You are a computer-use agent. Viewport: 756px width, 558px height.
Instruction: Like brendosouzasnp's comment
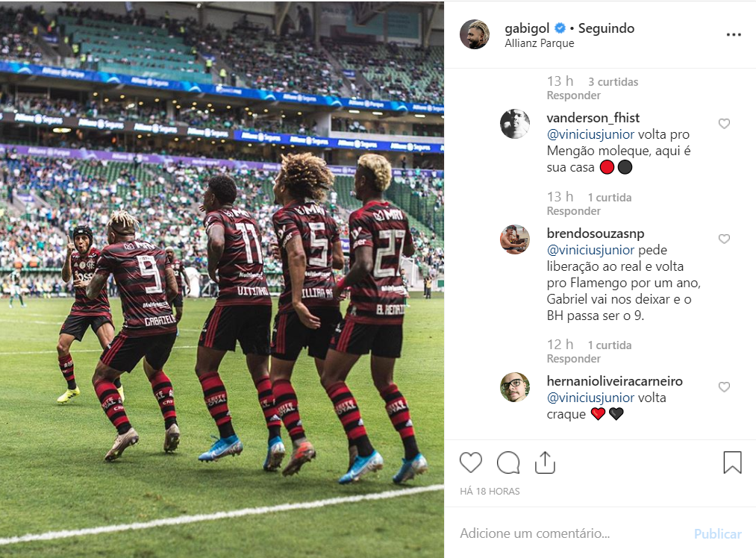(724, 239)
